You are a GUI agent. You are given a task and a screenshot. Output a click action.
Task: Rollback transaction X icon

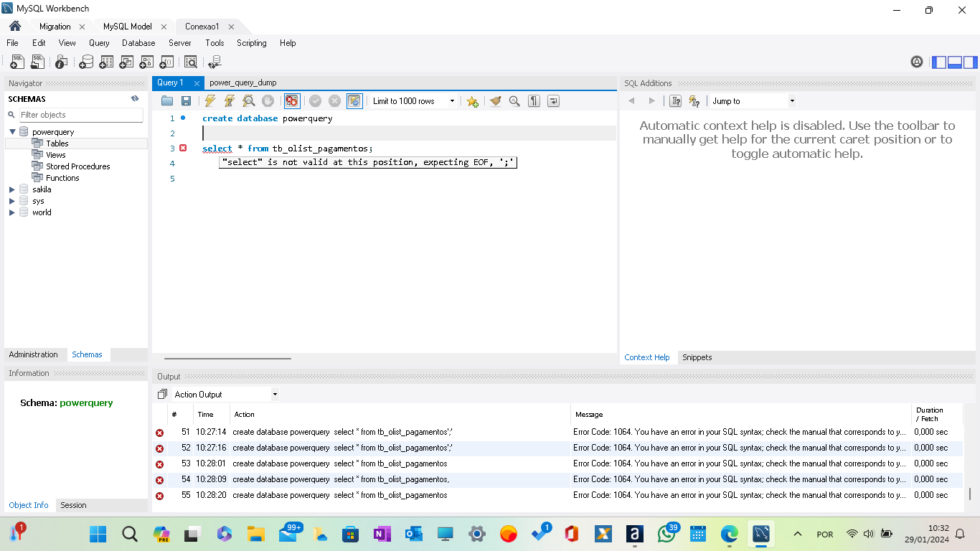pyautogui.click(x=334, y=101)
